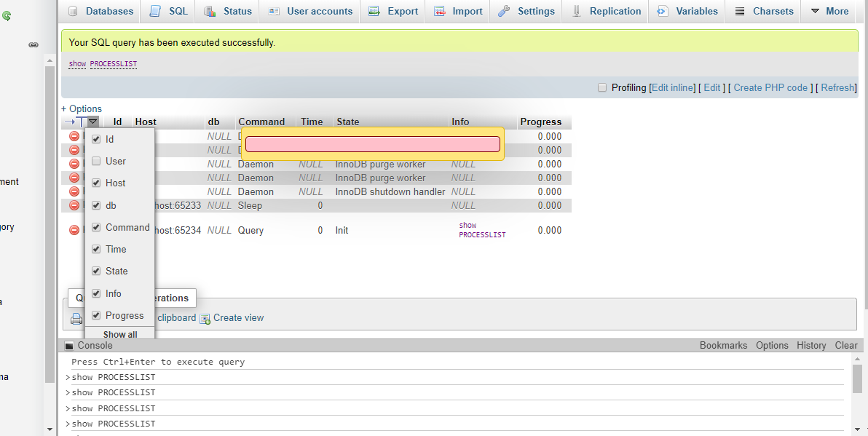This screenshot has height=436, width=868.
Task: Enable the Profiling checkbox
Action: click(x=602, y=87)
